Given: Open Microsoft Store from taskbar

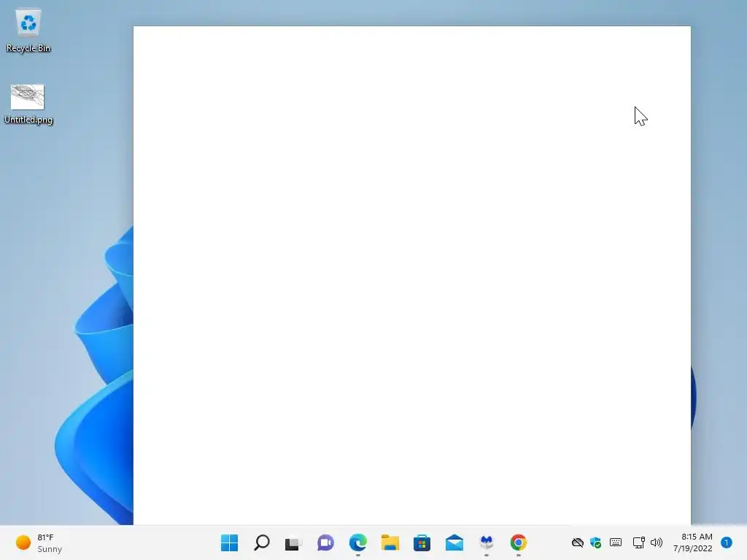Looking at the screenshot, I should coord(422,542).
